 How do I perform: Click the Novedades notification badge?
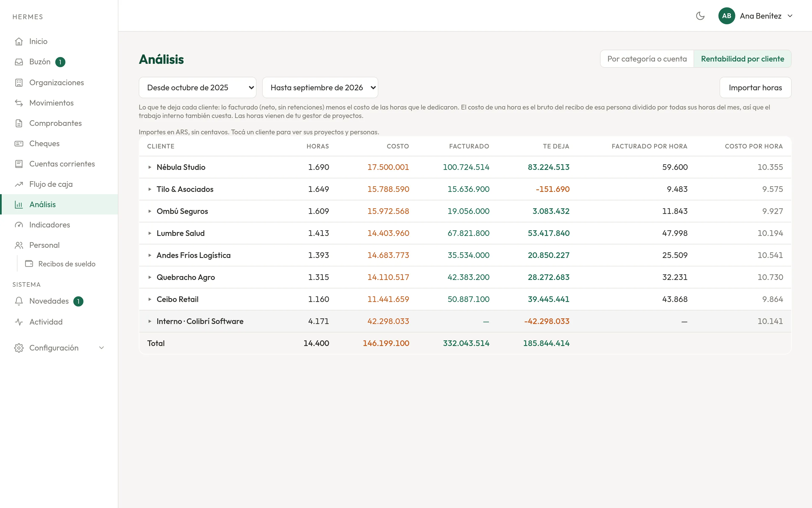78,301
